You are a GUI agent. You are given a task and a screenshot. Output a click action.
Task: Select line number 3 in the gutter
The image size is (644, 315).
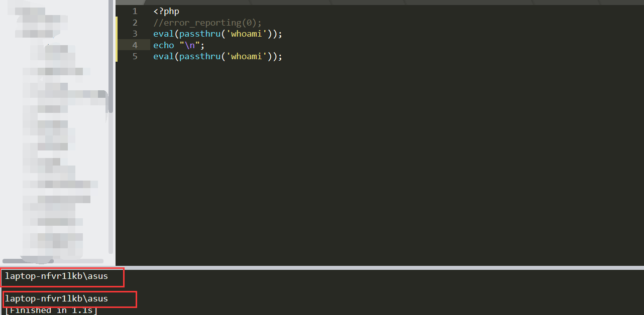click(135, 34)
